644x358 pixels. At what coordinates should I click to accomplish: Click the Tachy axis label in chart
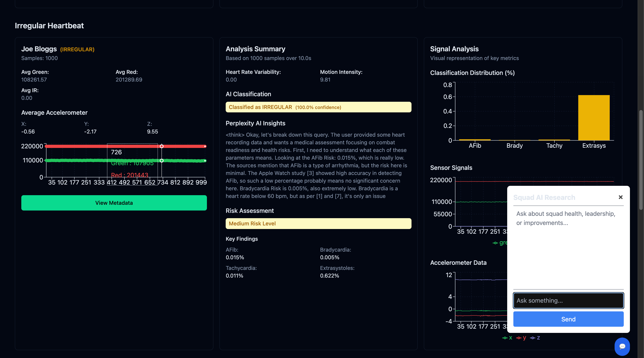click(x=554, y=146)
